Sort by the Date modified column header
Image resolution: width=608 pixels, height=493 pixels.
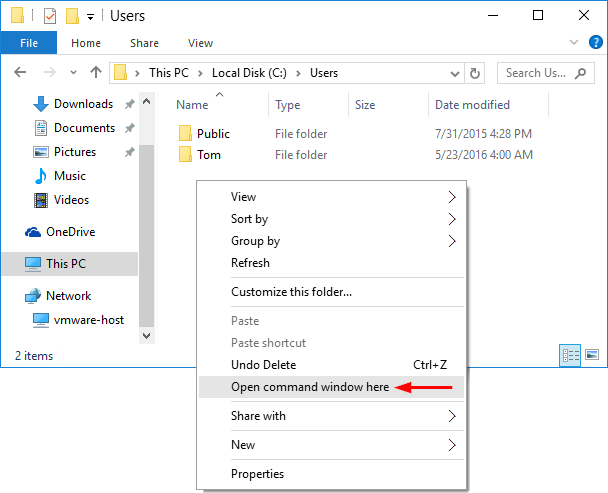[472, 105]
